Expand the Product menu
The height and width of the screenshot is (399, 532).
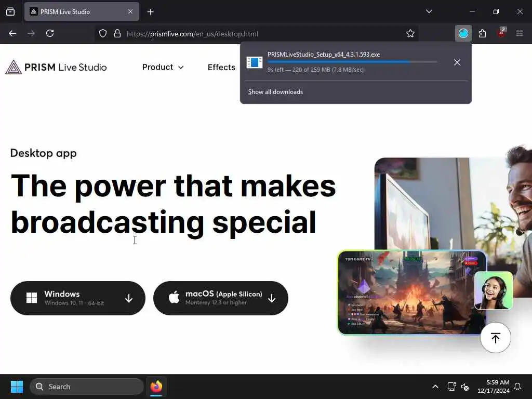163,67
